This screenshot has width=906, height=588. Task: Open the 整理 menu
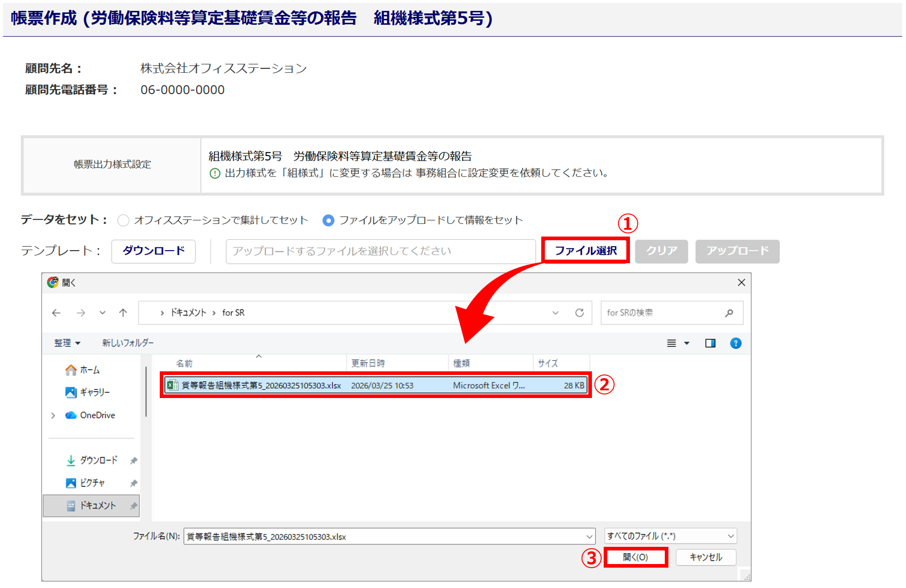(67, 343)
